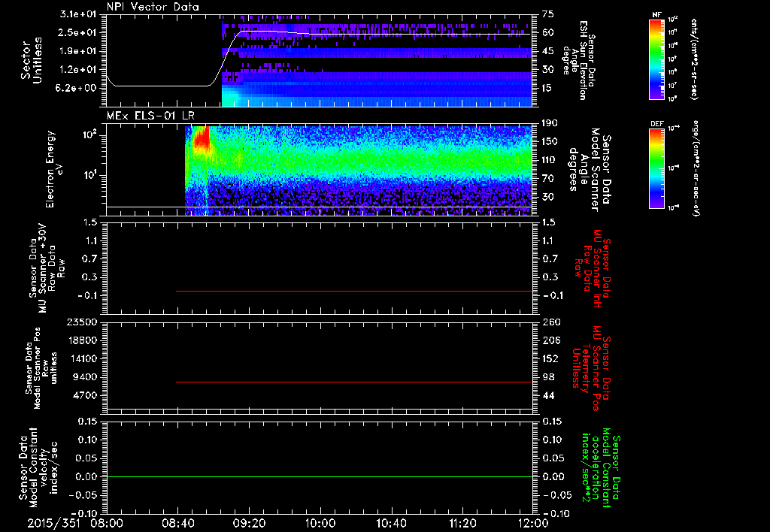770x532 pixels.
Task: Click the Sector Unitless axis label
Action: pyautogui.click(x=32, y=60)
